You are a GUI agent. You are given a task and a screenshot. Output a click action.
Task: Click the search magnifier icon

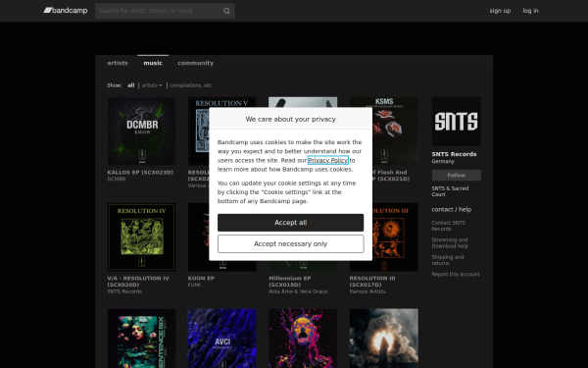coord(226,11)
